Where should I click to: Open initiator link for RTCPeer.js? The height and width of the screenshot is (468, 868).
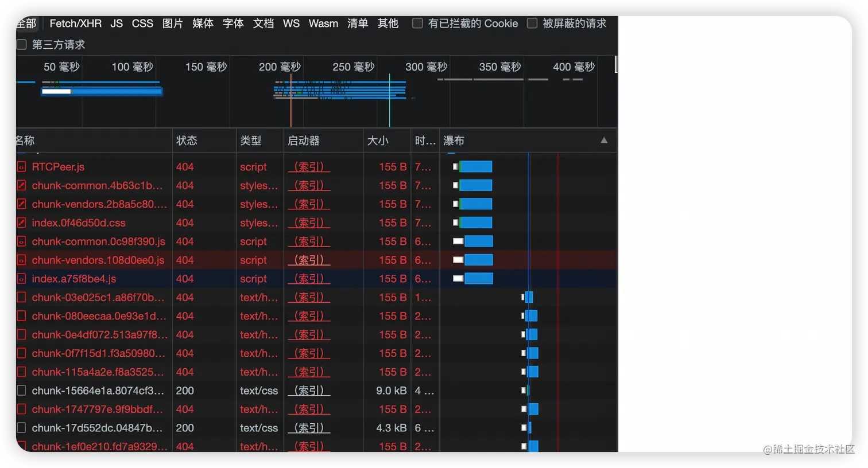(309, 167)
